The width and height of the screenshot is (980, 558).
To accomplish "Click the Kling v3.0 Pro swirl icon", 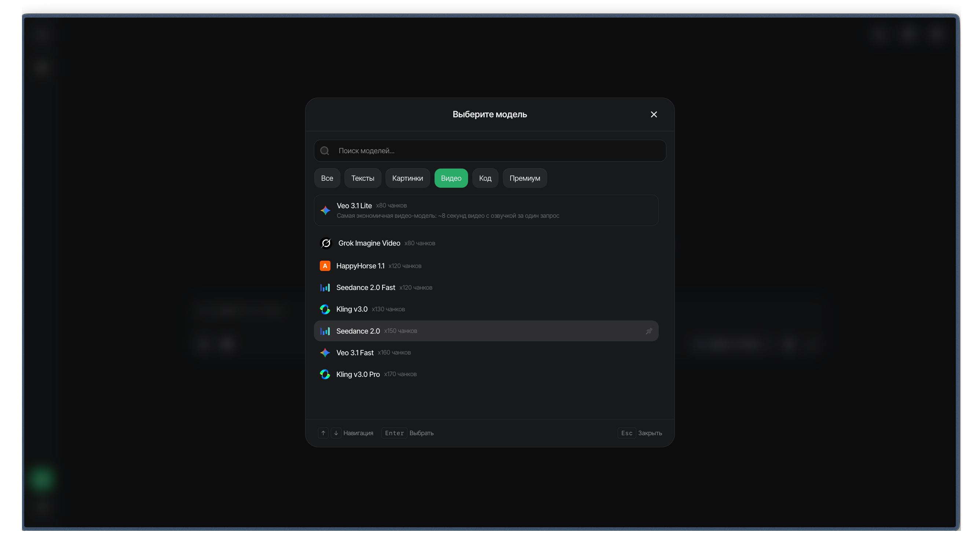I will (325, 374).
